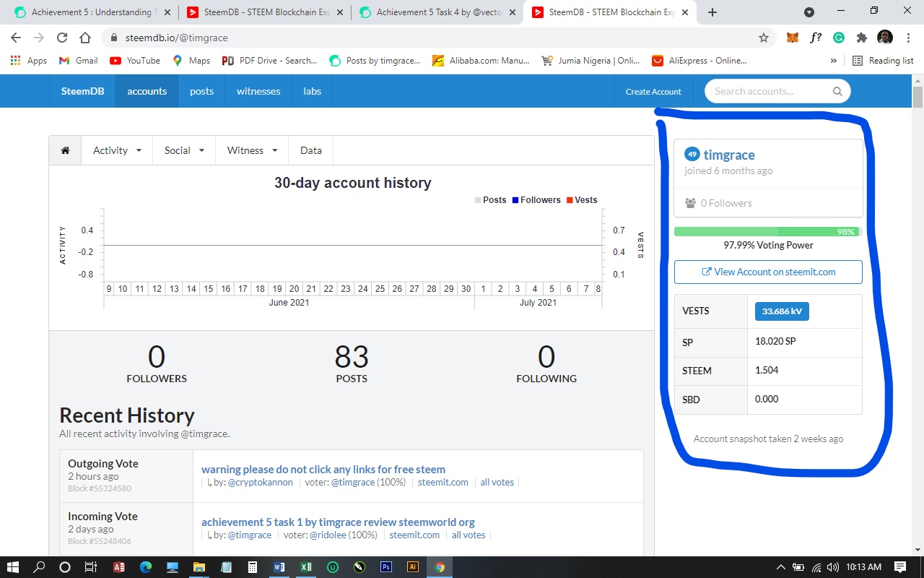This screenshot has width=924, height=578.
Task: Open the warning please do not click any links post
Action: [x=323, y=469]
